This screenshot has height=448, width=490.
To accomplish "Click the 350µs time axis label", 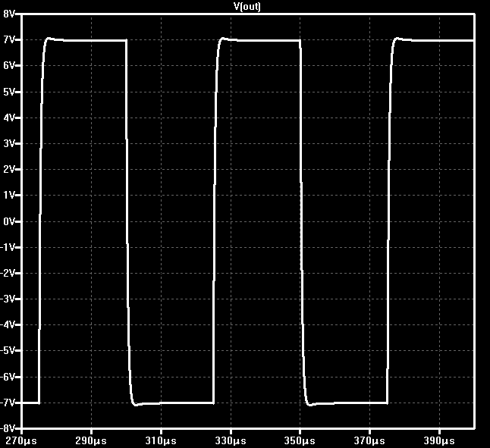I will coord(300,441).
